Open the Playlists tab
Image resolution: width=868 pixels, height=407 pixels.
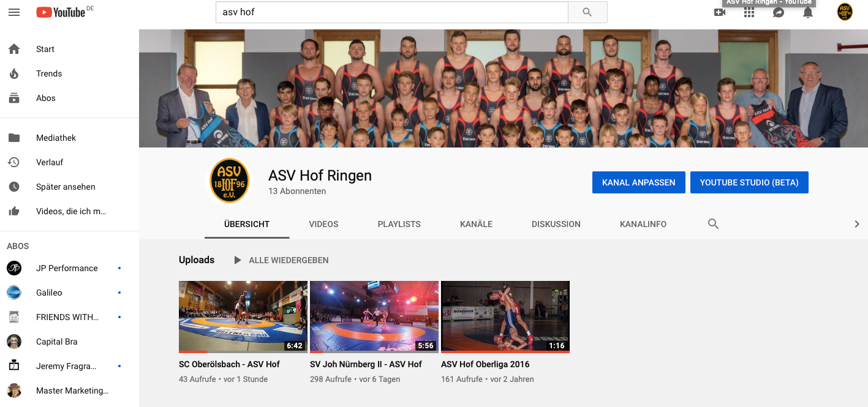click(399, 224)
